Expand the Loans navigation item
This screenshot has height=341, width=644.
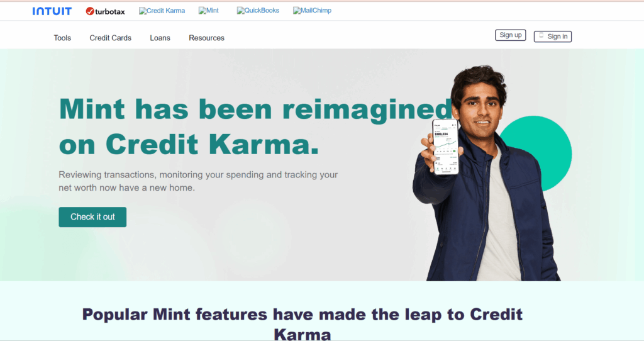tap(160, 38)
